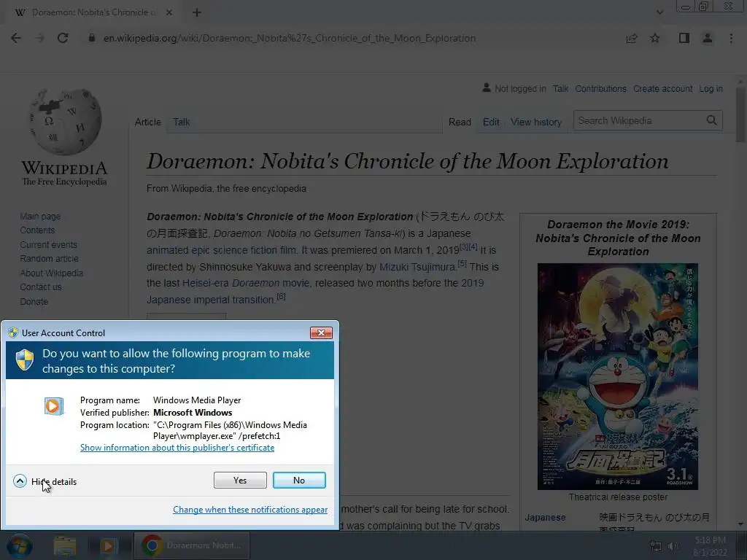This screenshot has width=747, height=560.
Task: Click the network tray icon
Action: (x=656, y=546)
